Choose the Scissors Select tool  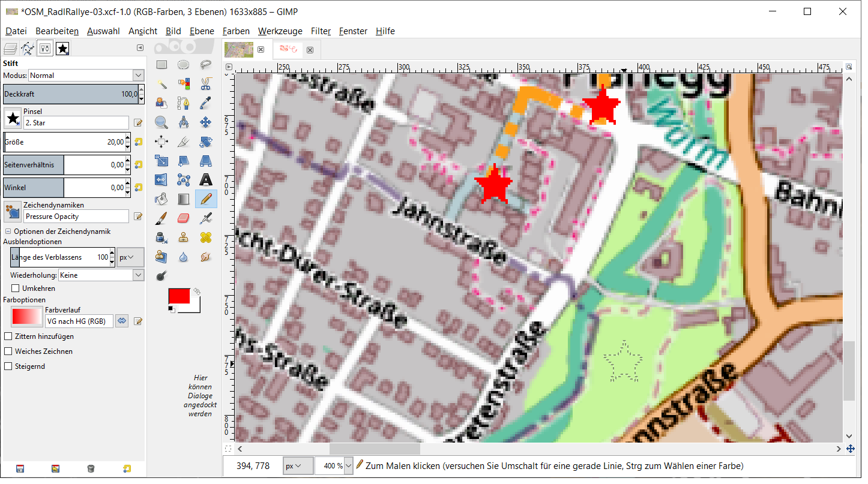pyautogui.click(x=205, y=84)
